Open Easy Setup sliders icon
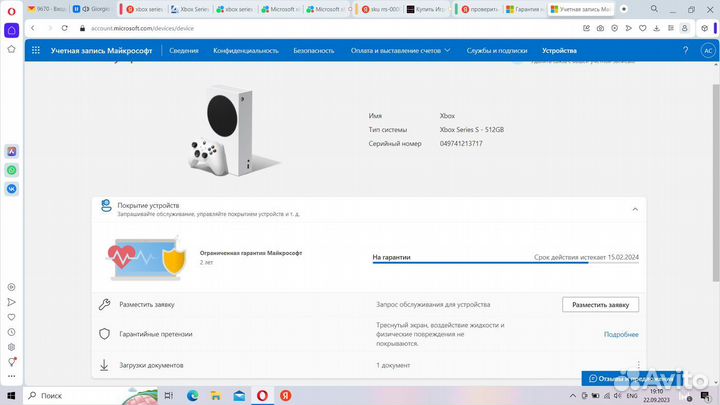The width and height of the screenshot is (720, 405). click(x=670, y=28)
